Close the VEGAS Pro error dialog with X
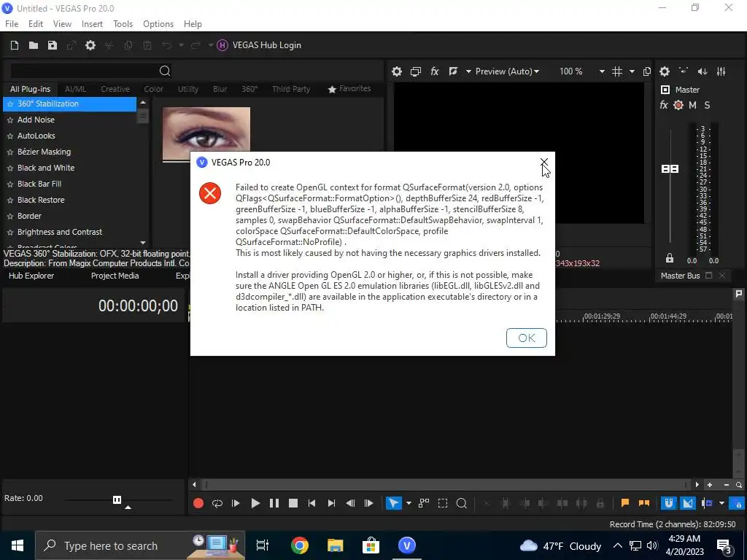The image size is (747, 560). click(543, 163)
